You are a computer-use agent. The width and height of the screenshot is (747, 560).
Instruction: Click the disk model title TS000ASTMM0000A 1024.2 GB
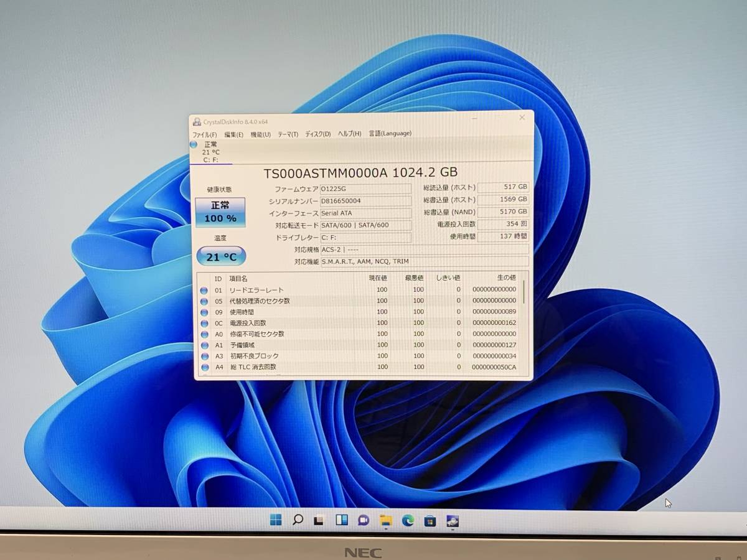coord(360,172)
